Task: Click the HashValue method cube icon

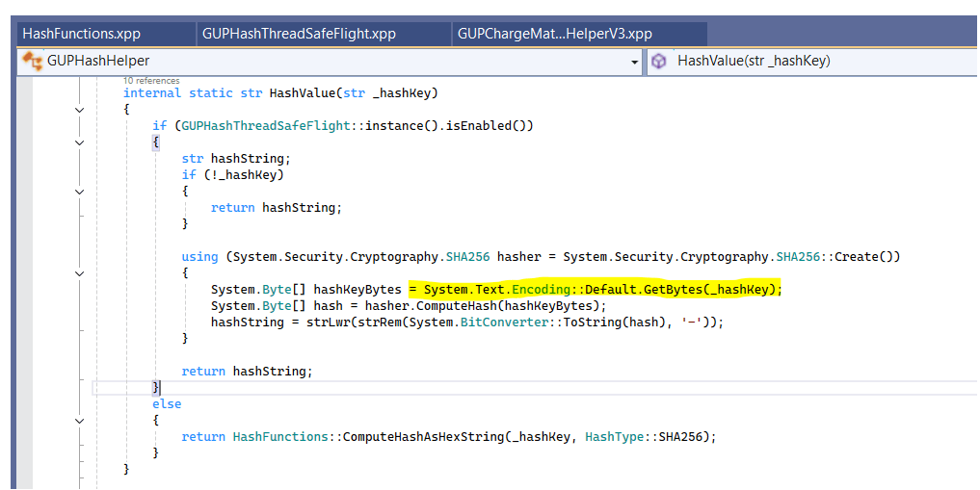Action: (659, 61)
